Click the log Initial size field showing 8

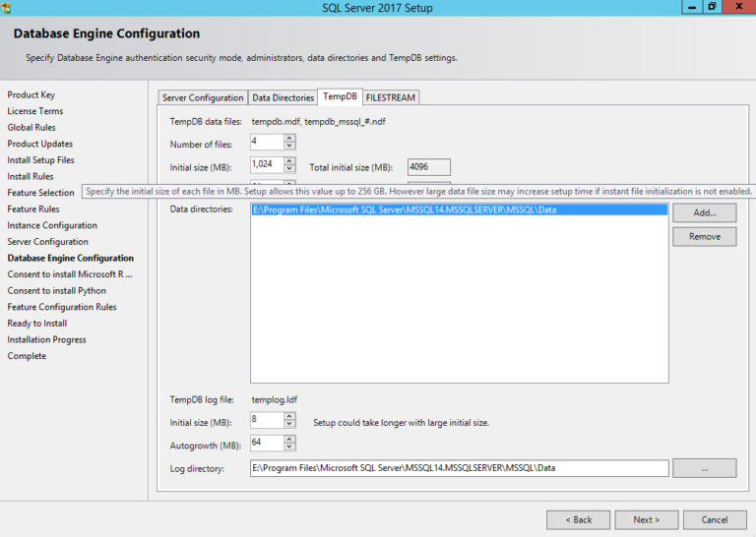(267, 420)
